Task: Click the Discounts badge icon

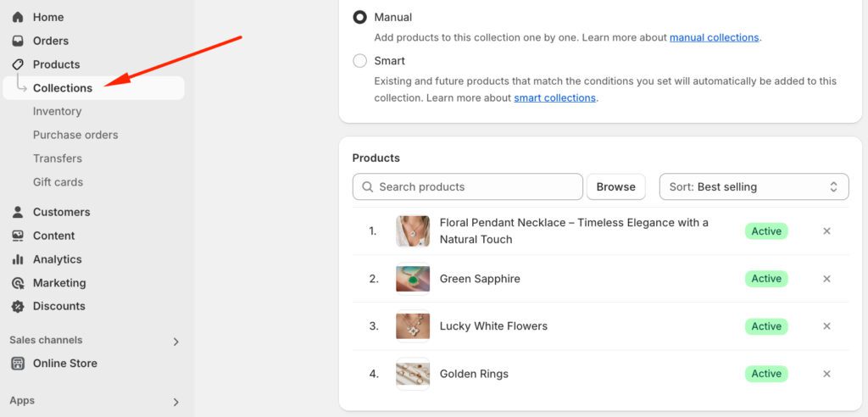Action: tap(18, 306)
